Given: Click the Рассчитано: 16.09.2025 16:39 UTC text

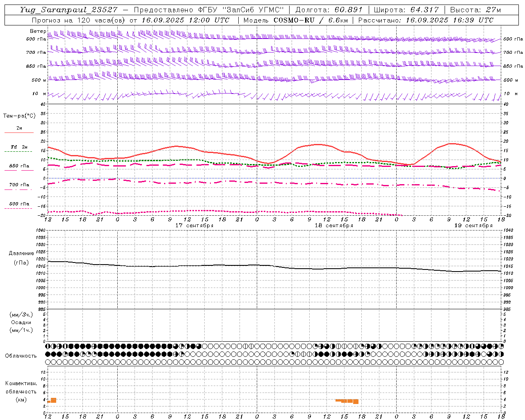Looking at the screenshot, I should [426, 20].
